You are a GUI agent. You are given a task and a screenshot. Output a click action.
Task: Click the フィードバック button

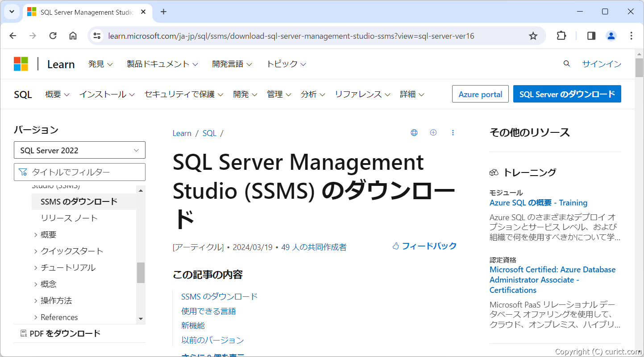424,246
